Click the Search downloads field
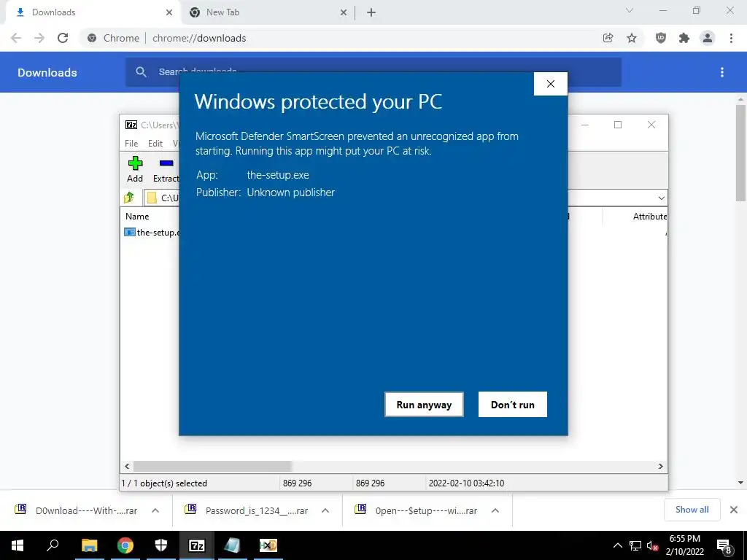 click(x=373, y=72)
